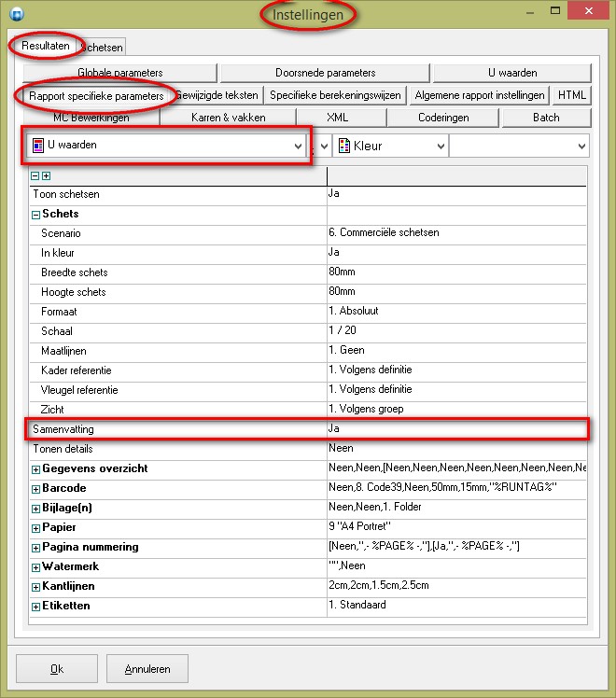Minimize the Instellingen window
616x698 pixels.
529,12
